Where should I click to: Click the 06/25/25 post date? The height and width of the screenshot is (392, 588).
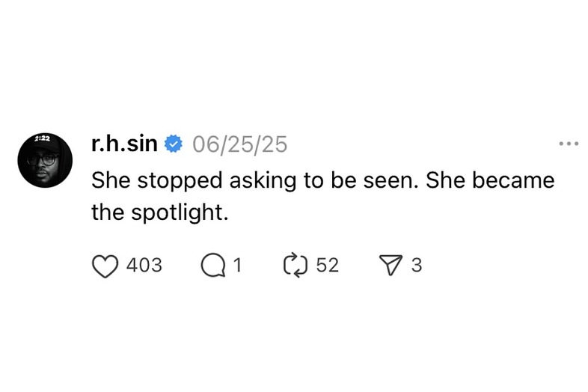coord(239,144)
